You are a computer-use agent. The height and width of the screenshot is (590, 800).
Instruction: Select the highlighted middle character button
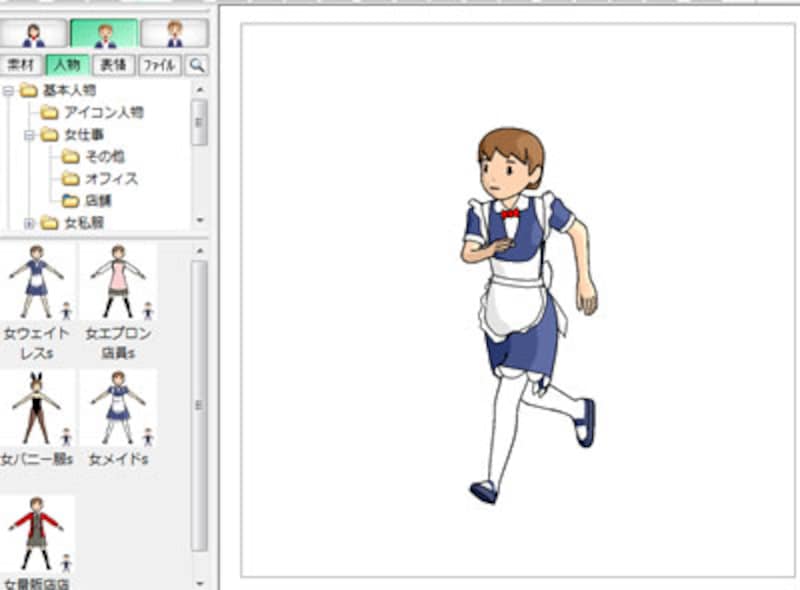pos(104,34)
